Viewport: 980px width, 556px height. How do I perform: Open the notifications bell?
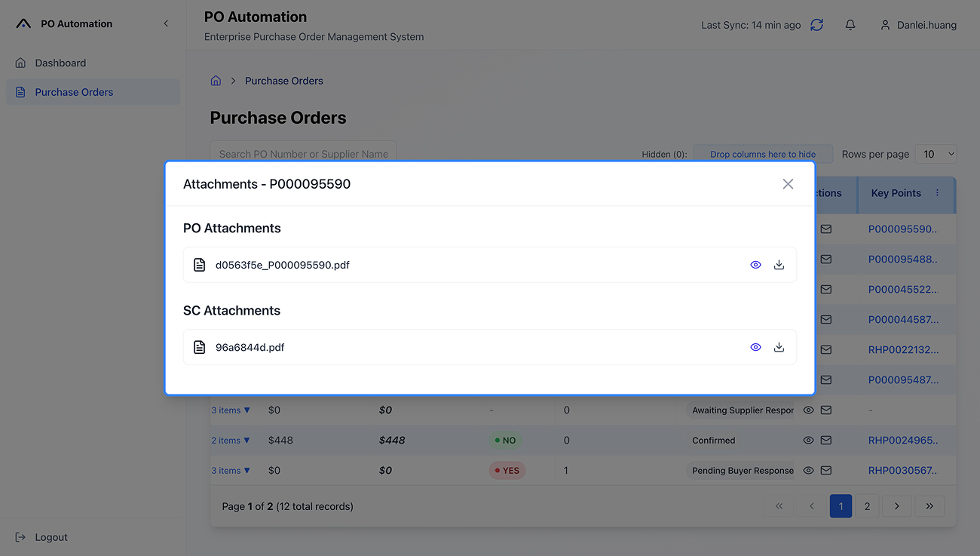[x=850, y=24]
